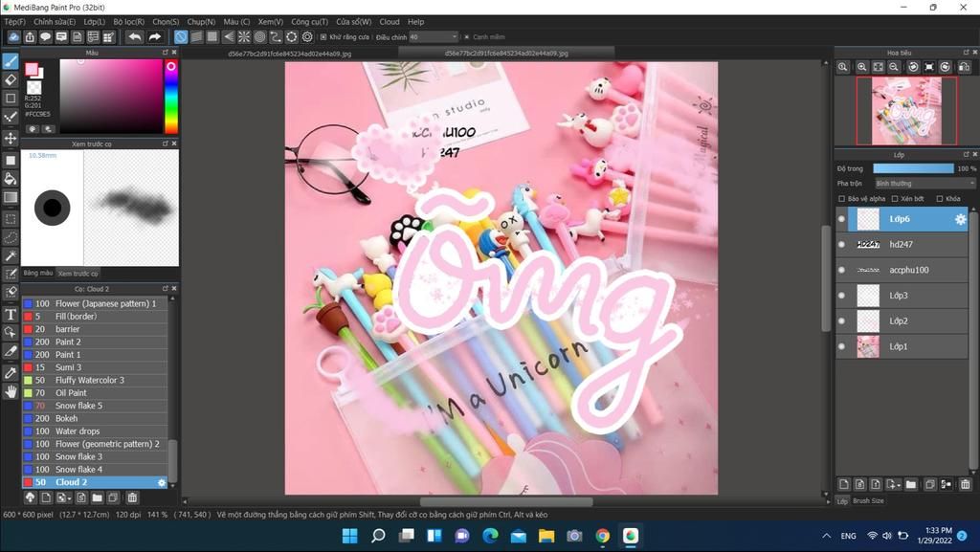This screenshot has height=552, width=980.
Task: Zoom in on the navigator
Action: 862,67
